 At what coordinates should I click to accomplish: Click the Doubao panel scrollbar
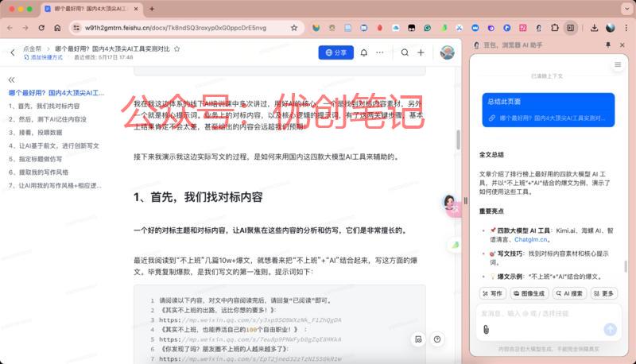(x=626, y=266)
